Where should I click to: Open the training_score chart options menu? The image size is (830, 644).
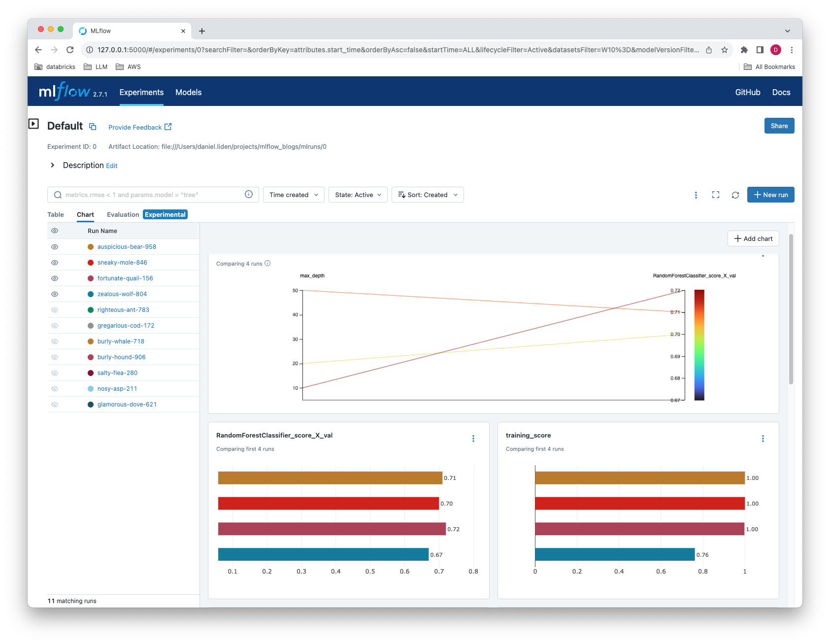763,438
